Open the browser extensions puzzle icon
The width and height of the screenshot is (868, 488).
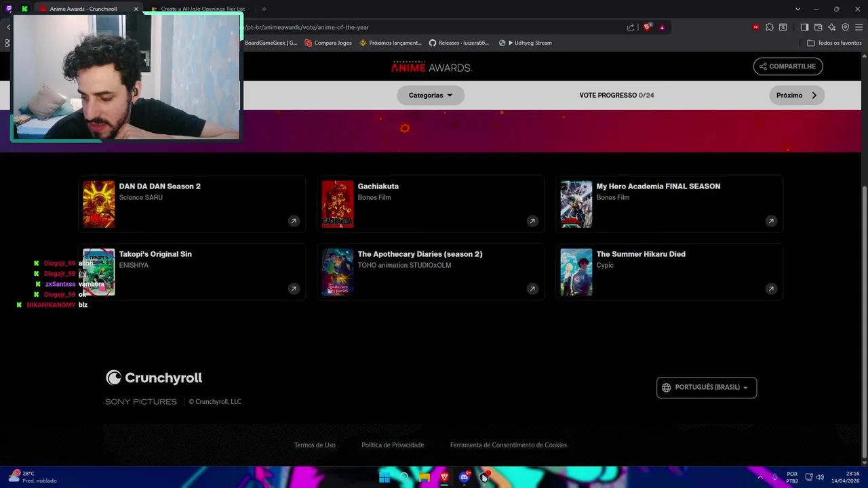click(769, 27)
